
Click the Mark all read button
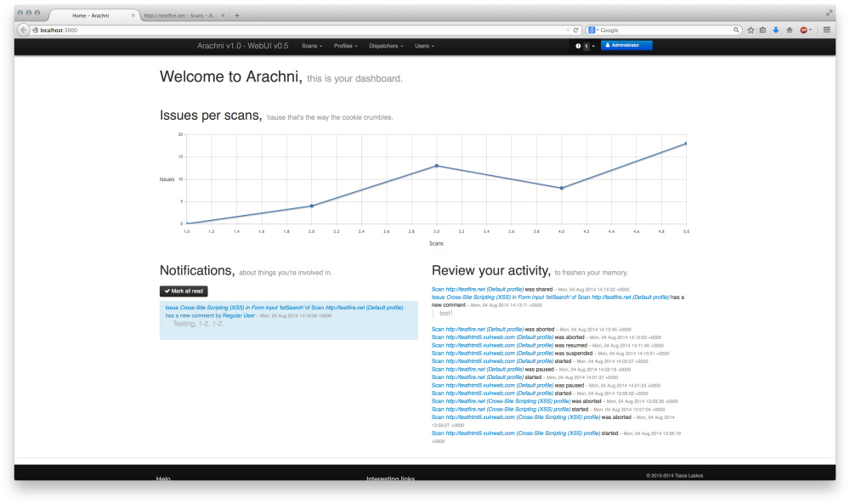[x=183, y=291]
